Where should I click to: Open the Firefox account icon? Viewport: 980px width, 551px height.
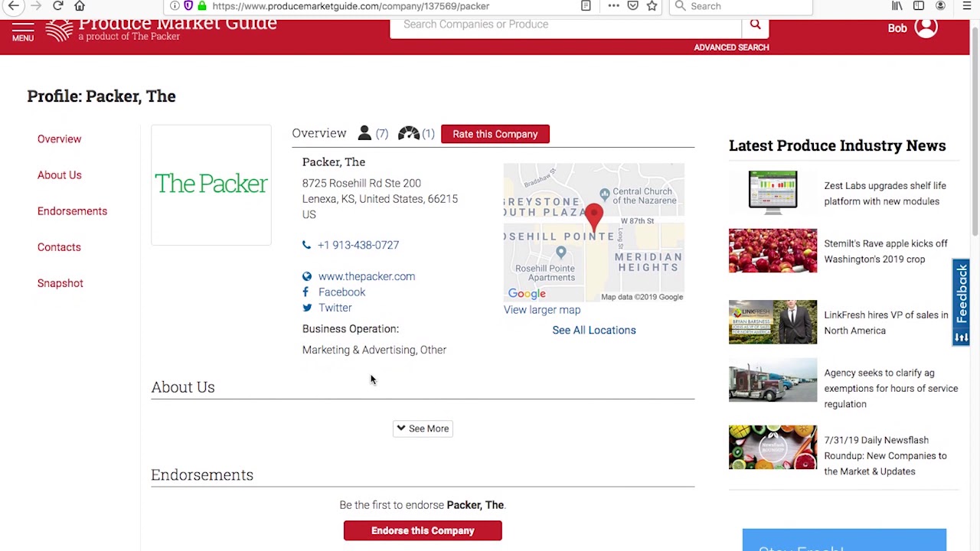pyautogui.click(x=940, y=6)
